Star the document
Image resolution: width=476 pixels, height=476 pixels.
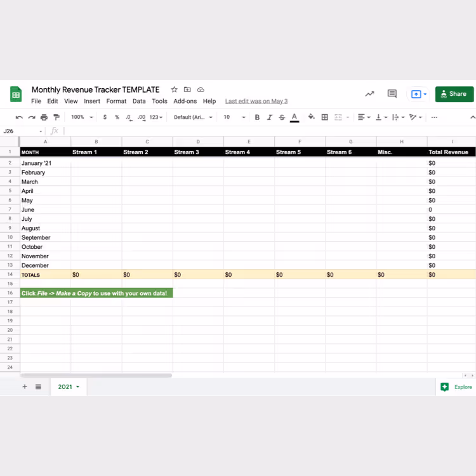(174, 89)
